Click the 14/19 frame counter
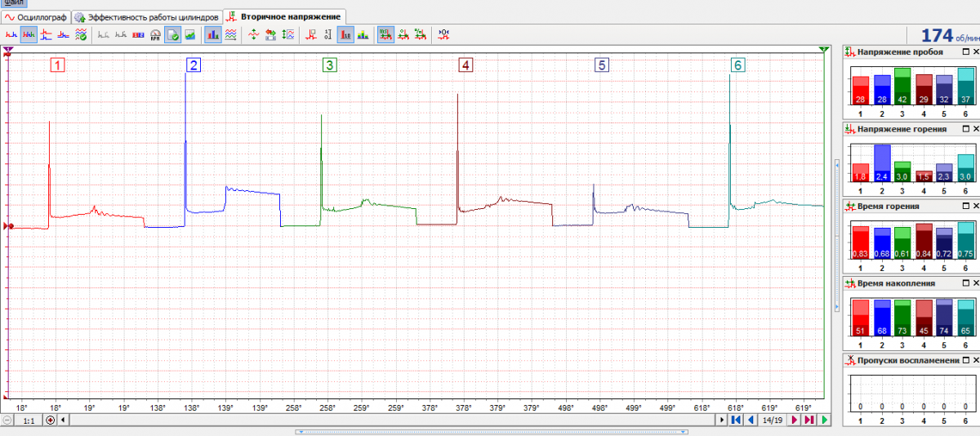 coord(772,420)
